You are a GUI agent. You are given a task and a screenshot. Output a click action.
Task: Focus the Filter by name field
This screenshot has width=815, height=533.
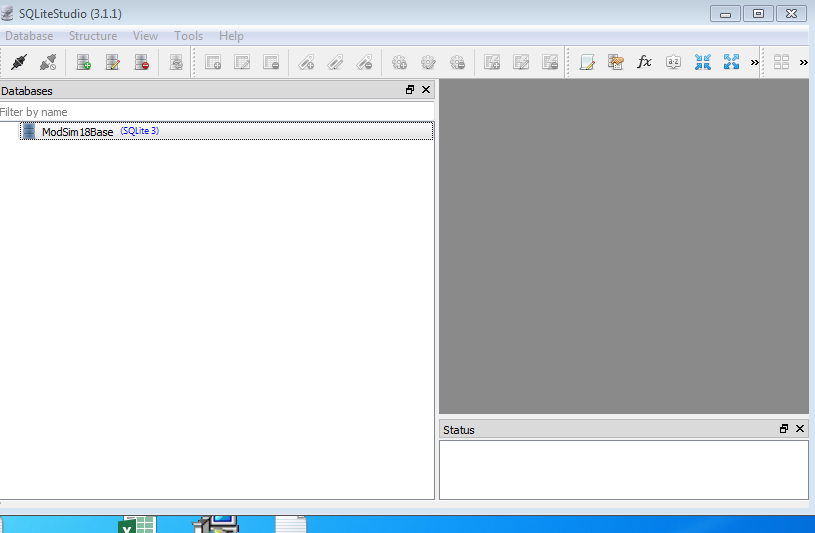(x=217, y=112)
